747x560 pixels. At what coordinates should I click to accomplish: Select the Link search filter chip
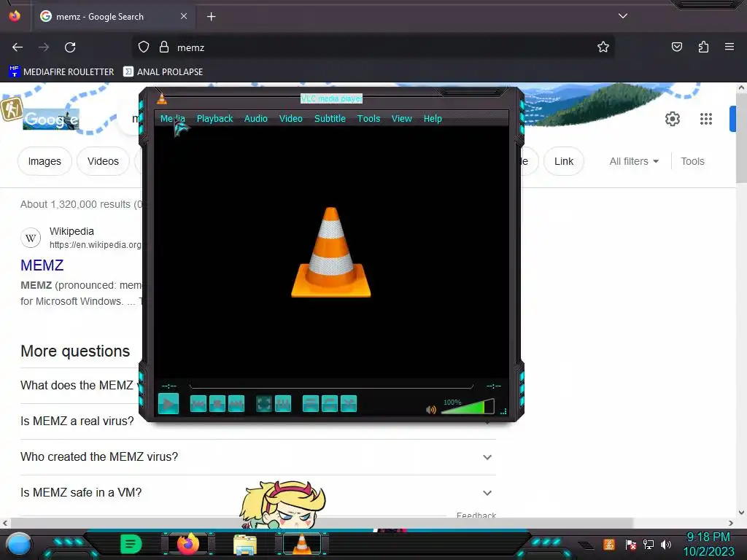pyautogui.click(x=564, y=161)
